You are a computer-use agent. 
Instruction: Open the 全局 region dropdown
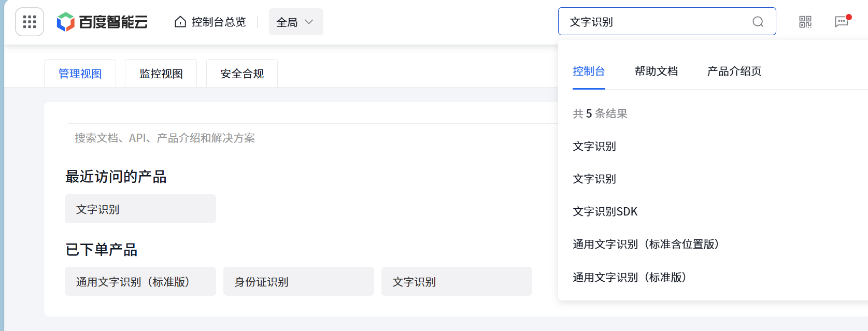(x=295, y=22)
